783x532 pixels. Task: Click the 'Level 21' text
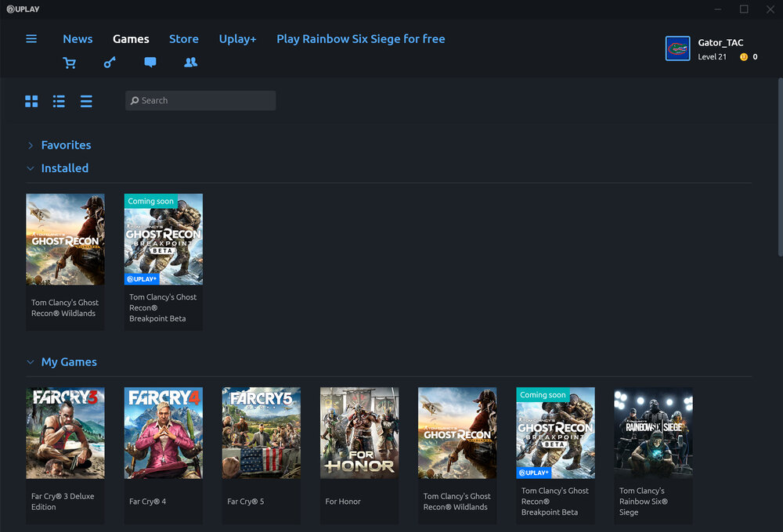click(x=712, y=57)
